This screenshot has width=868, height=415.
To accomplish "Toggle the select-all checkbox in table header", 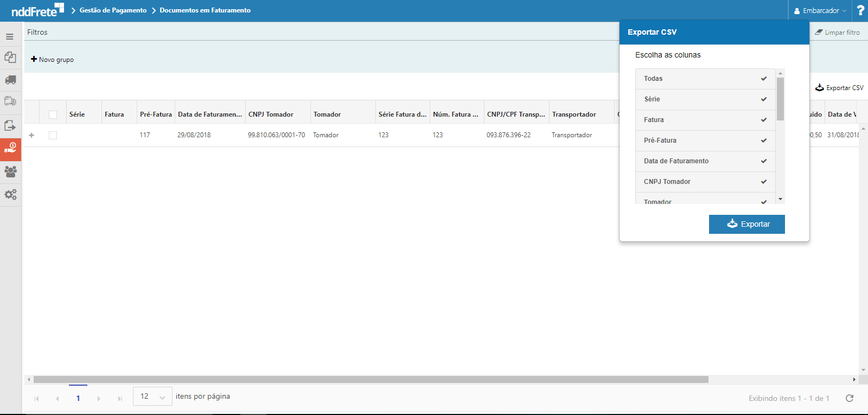I will [x=53, y=114].
